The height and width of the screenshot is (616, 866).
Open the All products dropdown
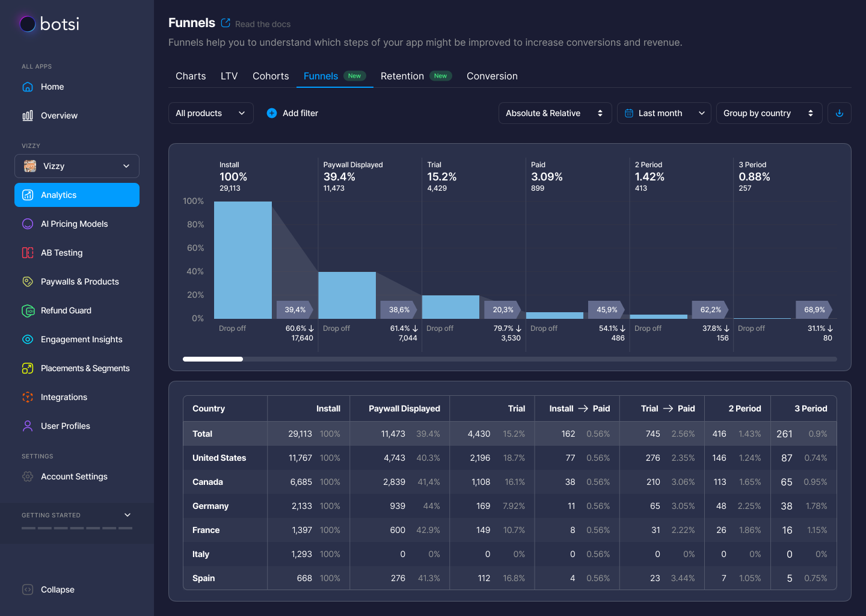point(210,113)
